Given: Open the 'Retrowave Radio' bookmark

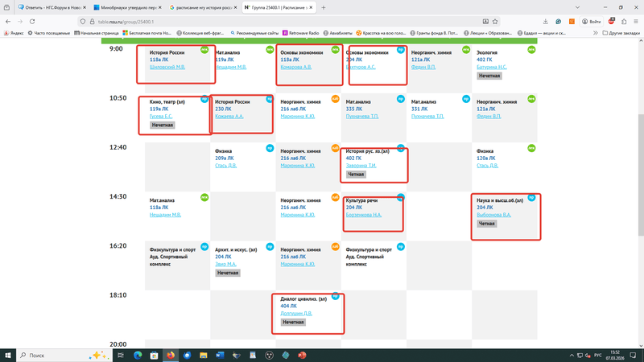Looking at the screenshot, I should pyautogui.click(x=300, y=33).
